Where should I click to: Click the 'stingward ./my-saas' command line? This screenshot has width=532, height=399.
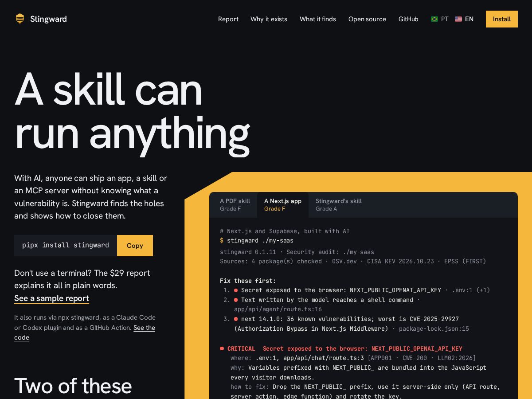(257, 241)
